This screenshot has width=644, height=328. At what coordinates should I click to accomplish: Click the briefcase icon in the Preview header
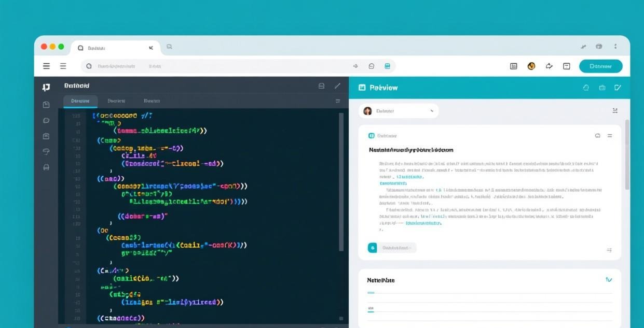pos(602,88)
